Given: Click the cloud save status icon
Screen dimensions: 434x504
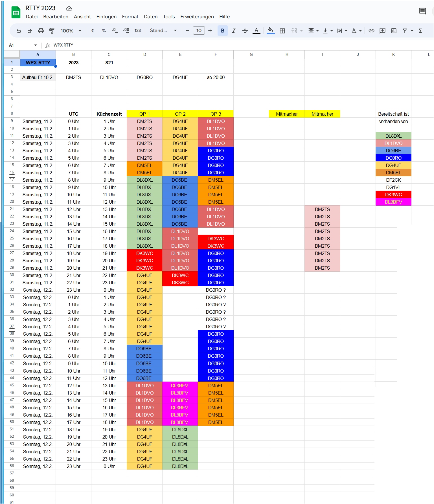Looking at the screenshot, I should 69,8.
